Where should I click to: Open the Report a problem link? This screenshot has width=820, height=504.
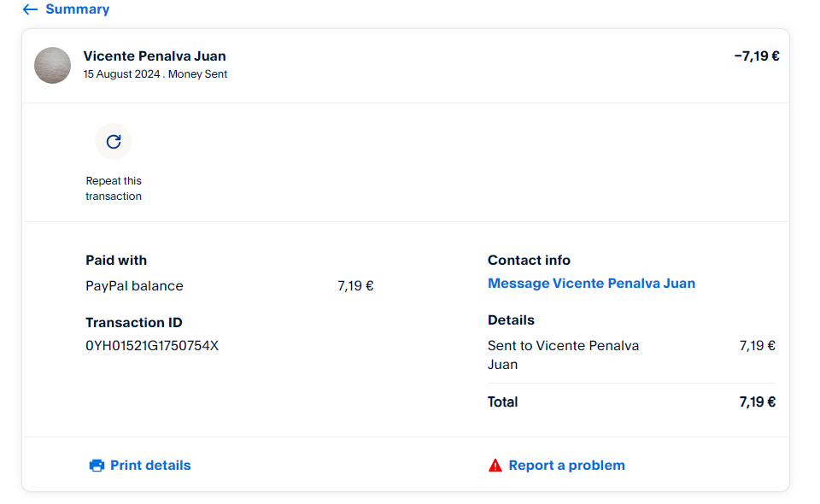point(566,466)
